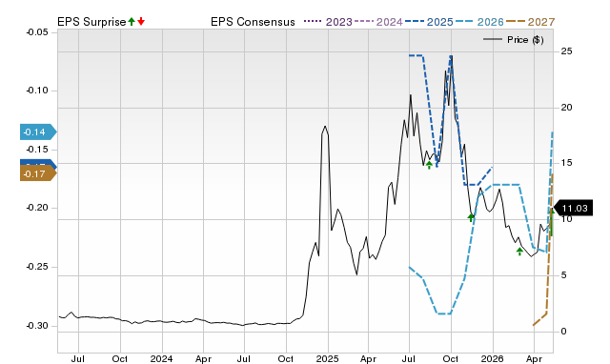Select the 2027 consensus legend entry

tap(530, 22)
